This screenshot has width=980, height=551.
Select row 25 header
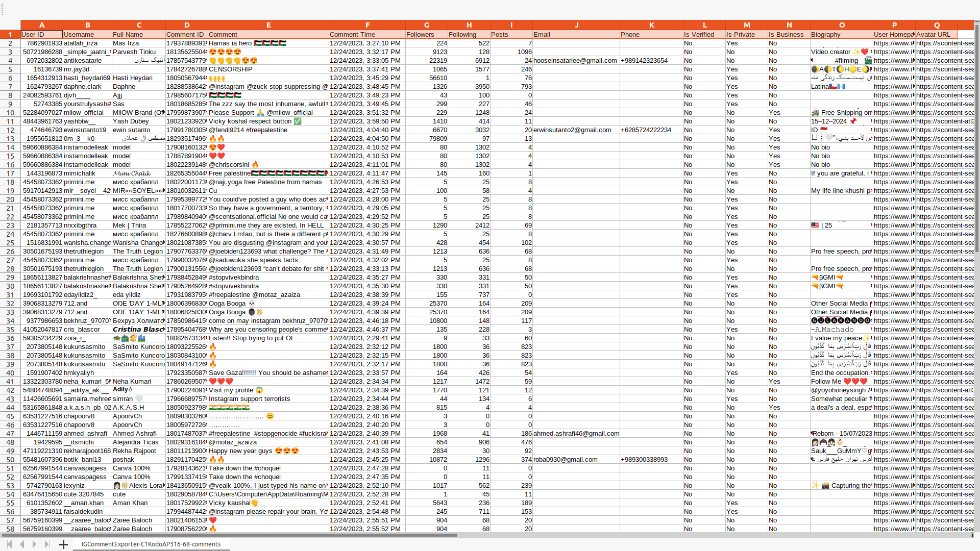10,243
